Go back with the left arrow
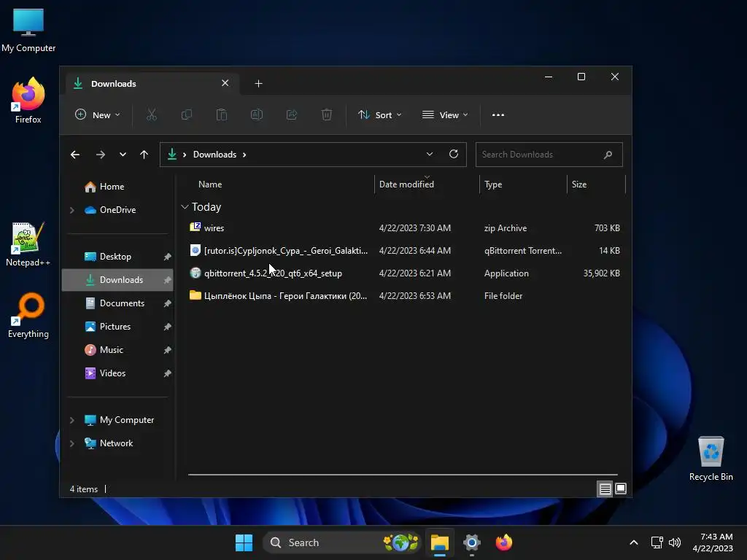Screen dimensions: 747x560 pos(75,155)
